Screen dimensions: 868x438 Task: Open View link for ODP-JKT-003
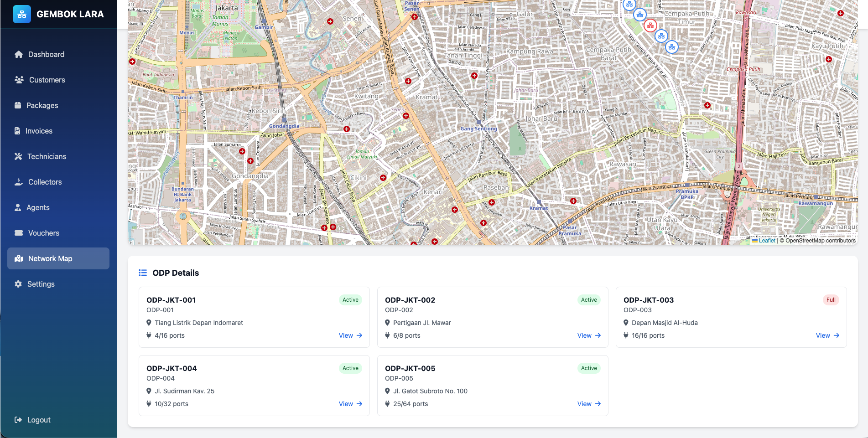click(827, 335)
